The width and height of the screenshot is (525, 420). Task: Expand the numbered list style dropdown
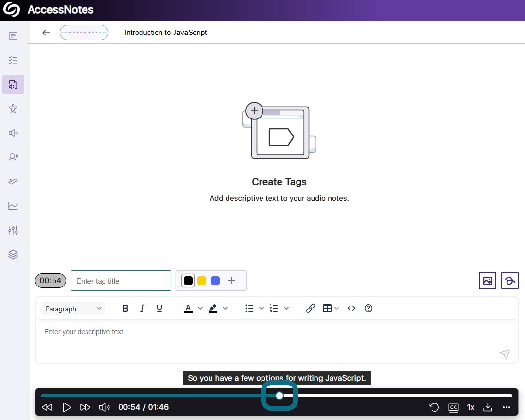point(286,308)
